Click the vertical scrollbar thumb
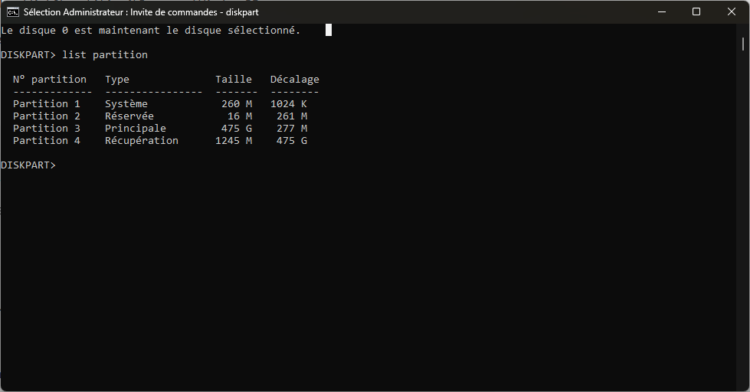Viewport: 750px width, 392px height. click(743, 44)
